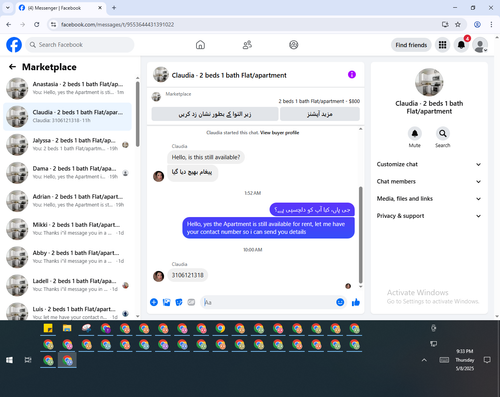This screenshot has width=500, height=397.
Task: Open the Chrome tab search dropdown
Action: (x=8, y=8)
